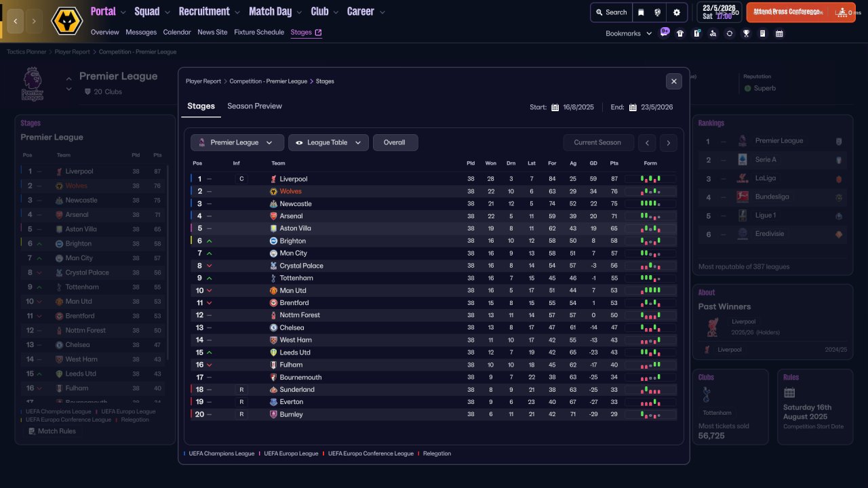Click the Sunderland team name in league table
The image size is (868, 488).
pyautogui.click(x=297, y=390)
